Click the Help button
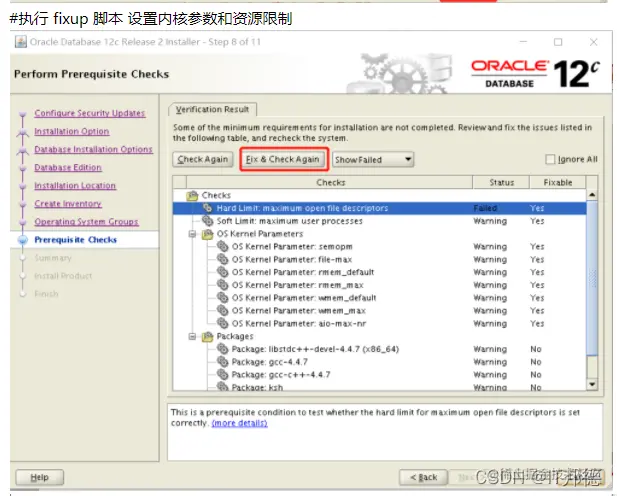The width and height of the screenshot is (617, 496). [x=39, y=477]
